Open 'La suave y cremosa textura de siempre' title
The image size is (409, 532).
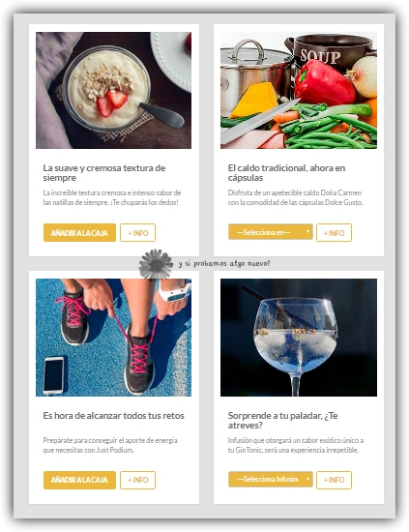pyautogui.click(x=104, y=173)
